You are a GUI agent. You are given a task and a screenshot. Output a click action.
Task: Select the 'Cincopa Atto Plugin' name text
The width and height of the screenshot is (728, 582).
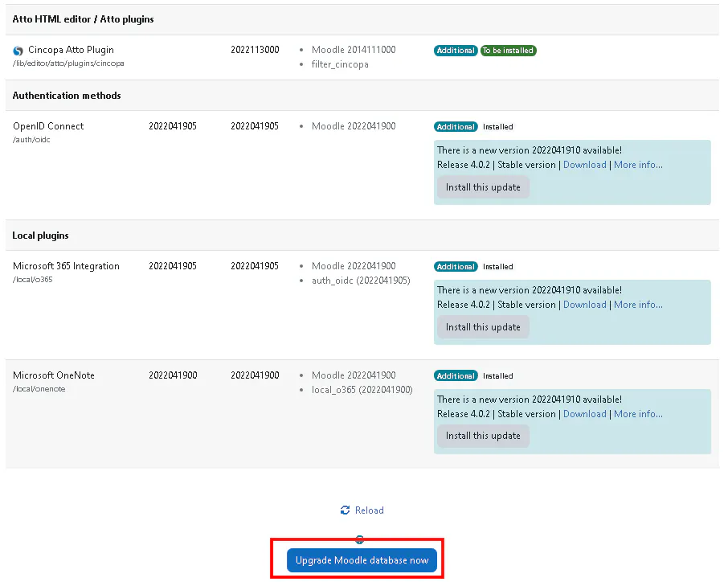[71, 50]
